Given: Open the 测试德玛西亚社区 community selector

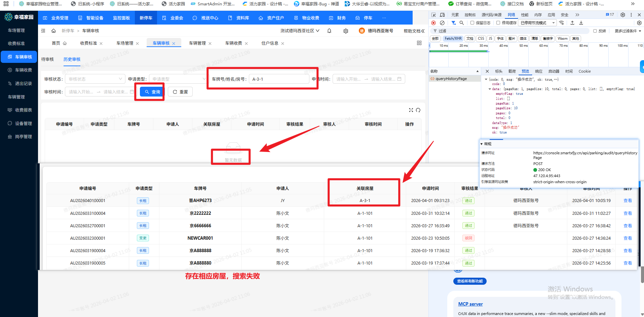Looking at the screenshot, I should [x=300, y=31].
